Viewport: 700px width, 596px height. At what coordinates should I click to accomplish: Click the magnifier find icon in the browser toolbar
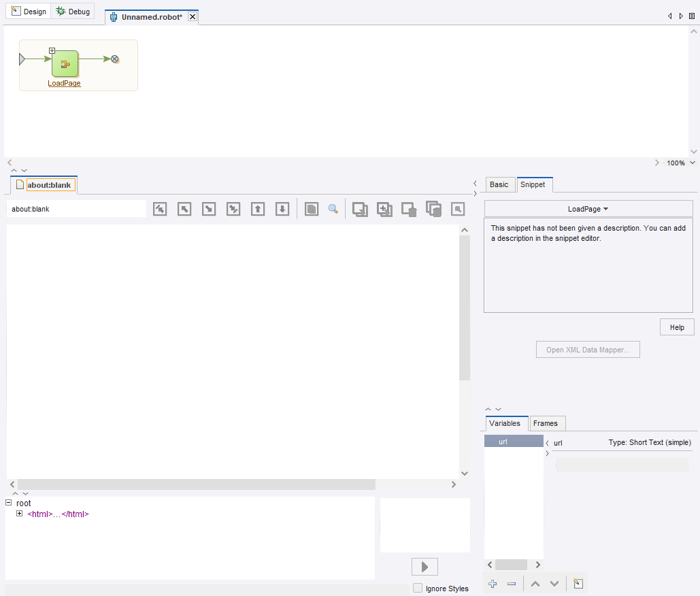(x=333, y=209)
